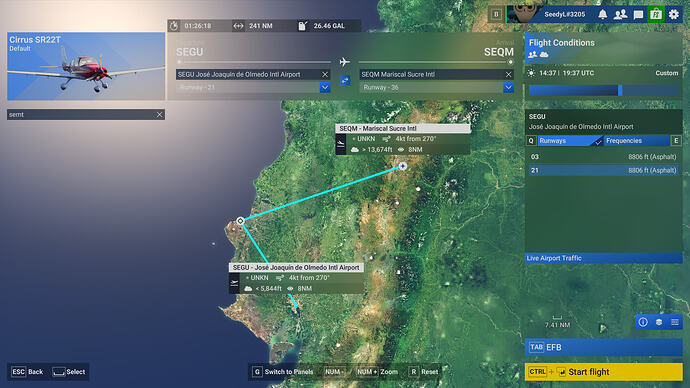Click the 01:26:18 flight time value

(198, 26)
